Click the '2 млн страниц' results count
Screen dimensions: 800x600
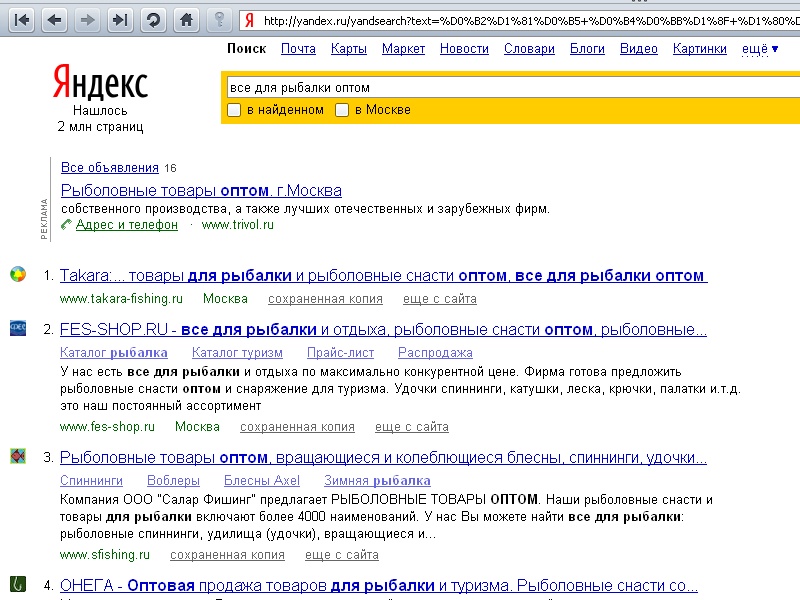point(101,127)
